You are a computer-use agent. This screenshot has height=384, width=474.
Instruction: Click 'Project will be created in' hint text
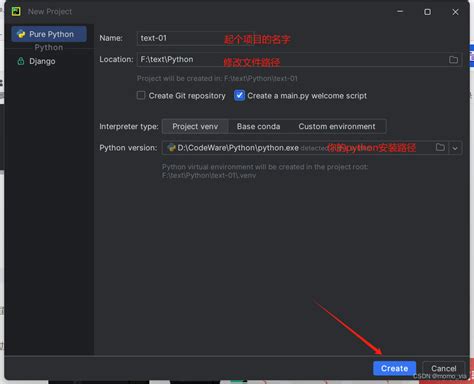[217, 79]
